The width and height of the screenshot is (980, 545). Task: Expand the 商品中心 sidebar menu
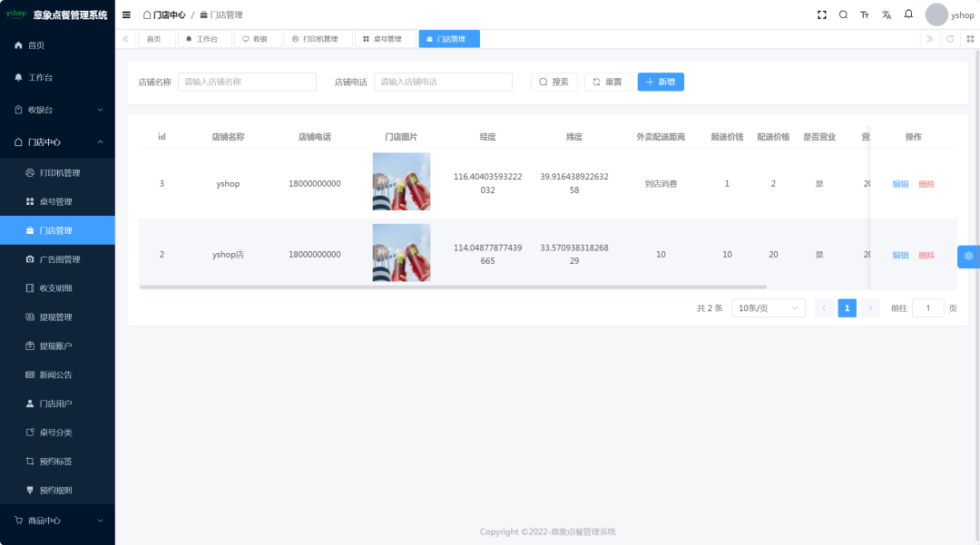click(57, 521)
